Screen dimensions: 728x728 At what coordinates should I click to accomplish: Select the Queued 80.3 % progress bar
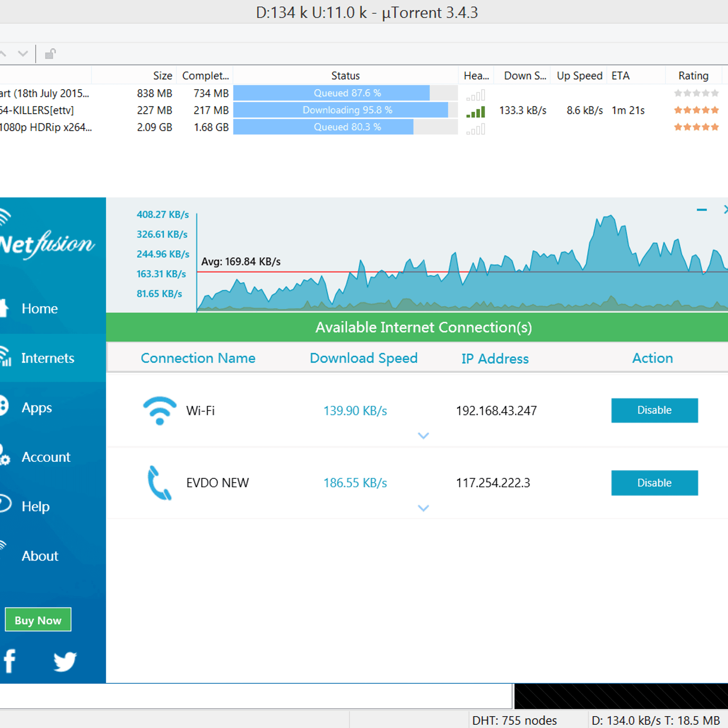pos(346,127)
